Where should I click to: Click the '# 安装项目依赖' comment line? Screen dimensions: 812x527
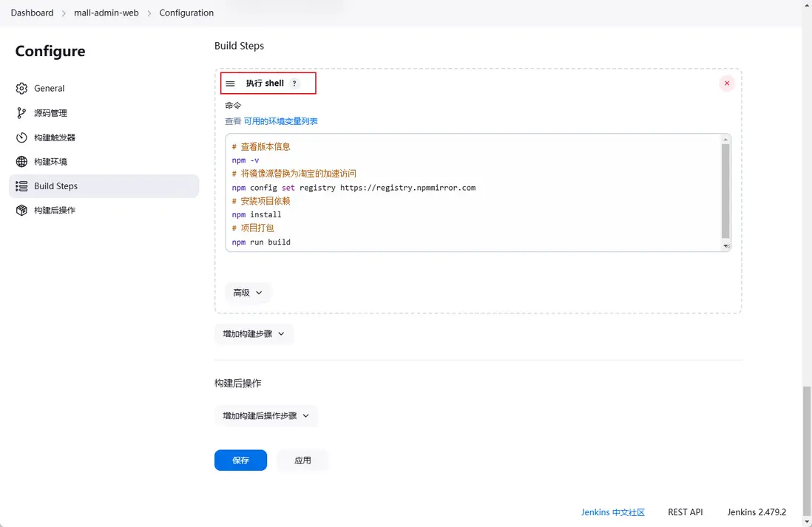261,201
